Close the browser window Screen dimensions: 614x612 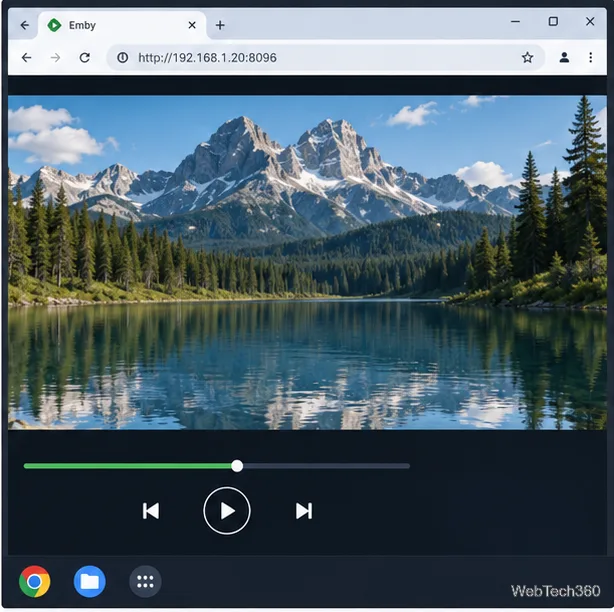pos(590,21)
